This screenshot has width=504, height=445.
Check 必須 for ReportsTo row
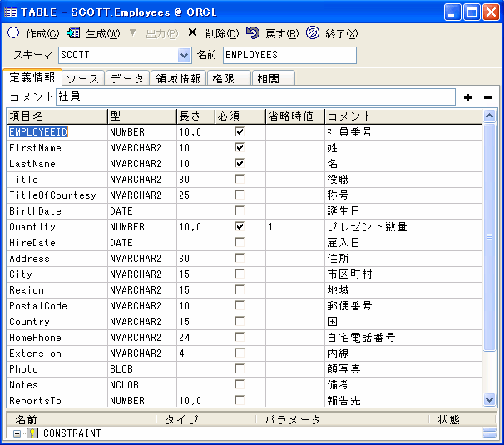coord(240,400)
